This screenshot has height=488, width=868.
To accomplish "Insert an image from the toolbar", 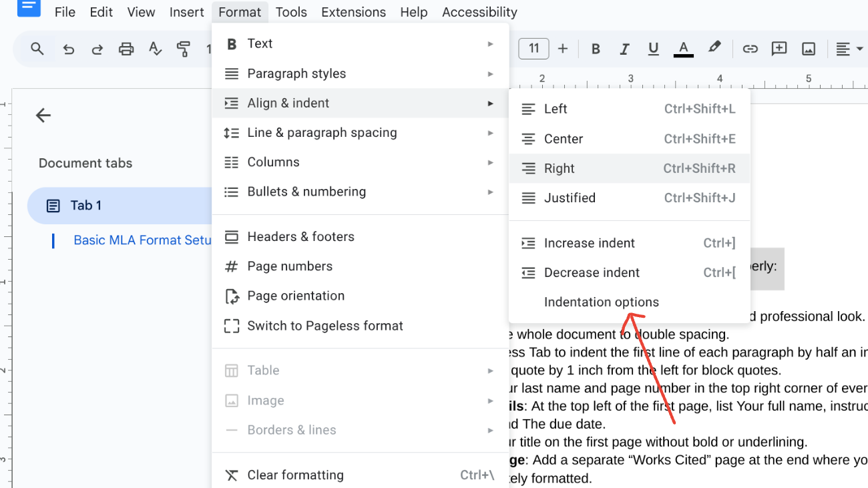I will [x=808, y=48].
